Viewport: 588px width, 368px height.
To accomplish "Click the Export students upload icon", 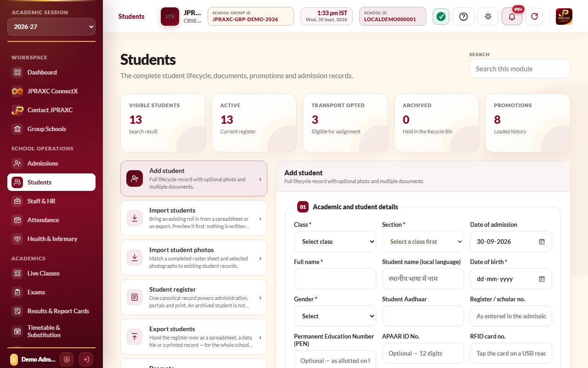I will (x=135, y=337).
